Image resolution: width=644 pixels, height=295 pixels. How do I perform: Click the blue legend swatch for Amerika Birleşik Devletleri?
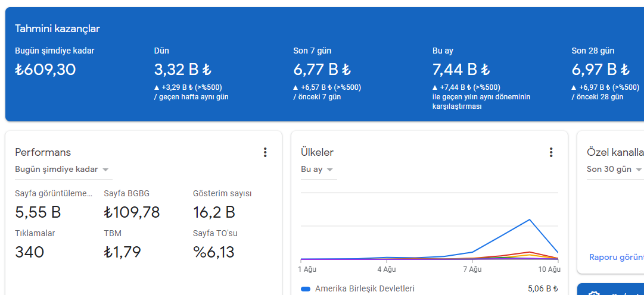[x=306, y=289]
